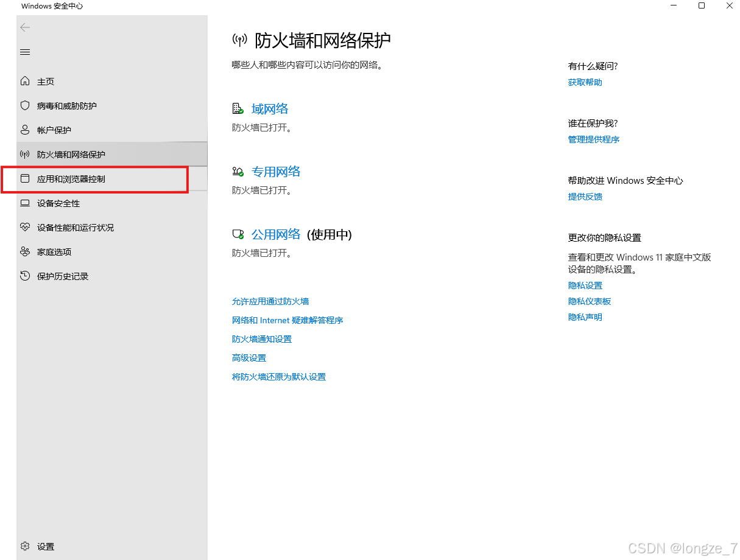This screenshot has width=740, height=560.
Task: Click the domain network building icon
Action: point(238,109)
